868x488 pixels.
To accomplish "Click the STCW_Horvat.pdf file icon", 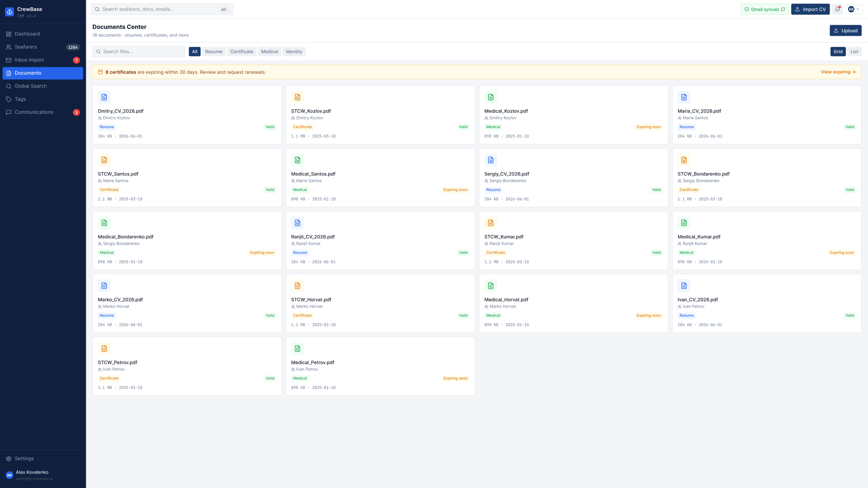I will (x=297, y=286).
